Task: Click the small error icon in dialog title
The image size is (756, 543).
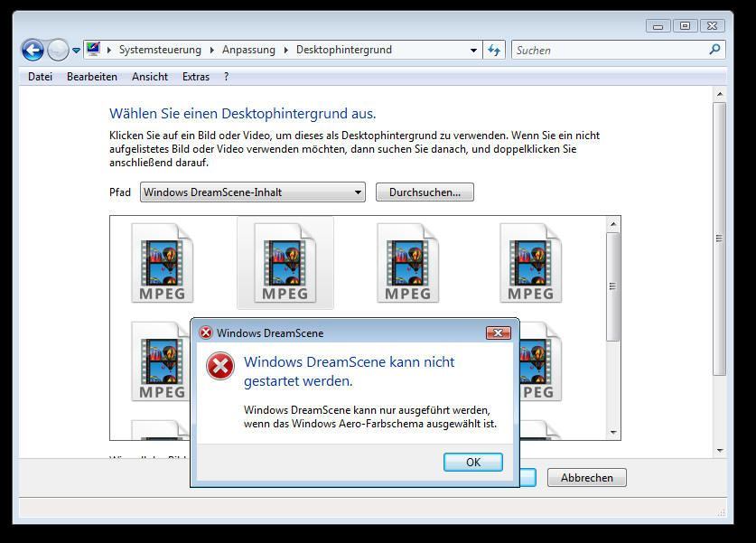Action: tap(206, 332)
